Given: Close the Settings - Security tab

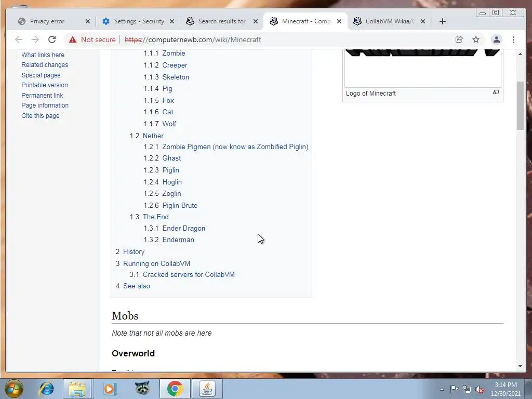Looking at the screenshot, I should [x=172, y=21].
